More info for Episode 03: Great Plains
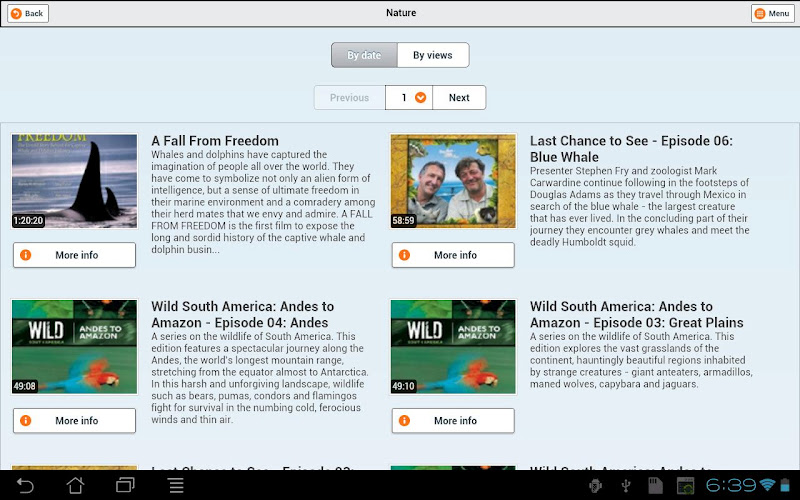This screenshot has width=800, height=500. [x=453, y=421]
